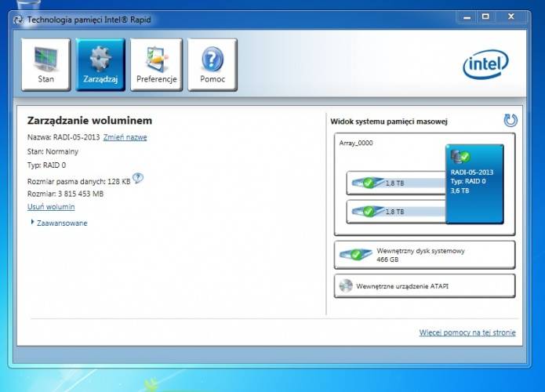This screenshot has height=392, width=545.
Task: Close the Intel Rapid window
Action: point(511,17)
